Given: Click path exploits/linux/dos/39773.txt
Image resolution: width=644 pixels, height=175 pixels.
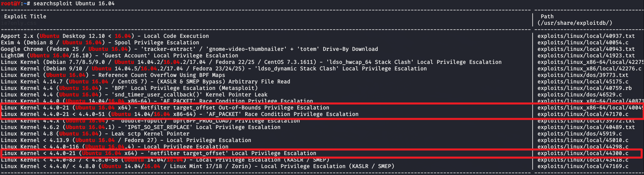Looking at the screenshot, I should point(583,75).
